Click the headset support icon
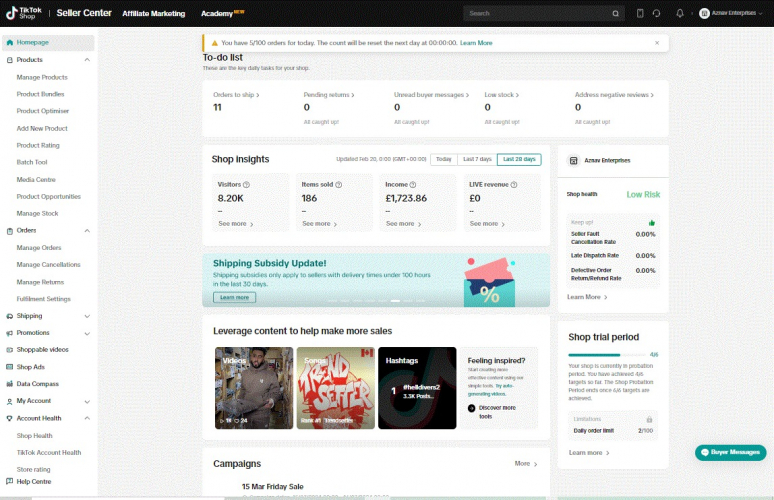 click(656, 13)
